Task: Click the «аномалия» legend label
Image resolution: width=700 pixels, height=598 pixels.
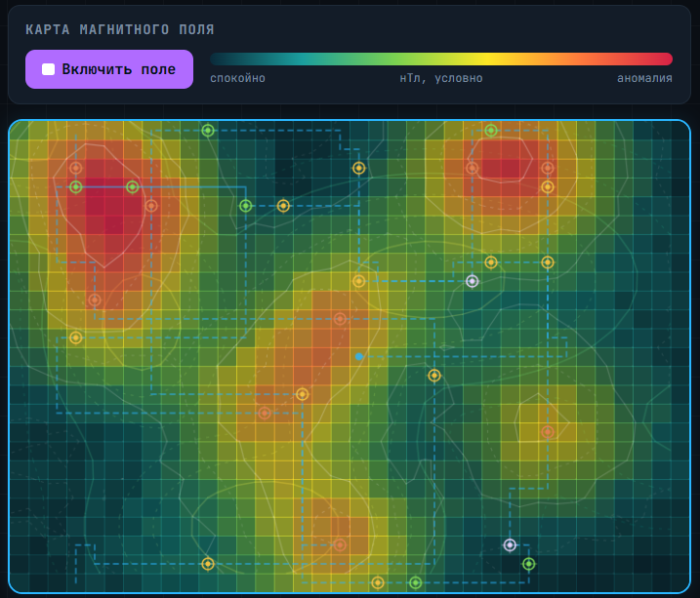Action: (644, 78)
